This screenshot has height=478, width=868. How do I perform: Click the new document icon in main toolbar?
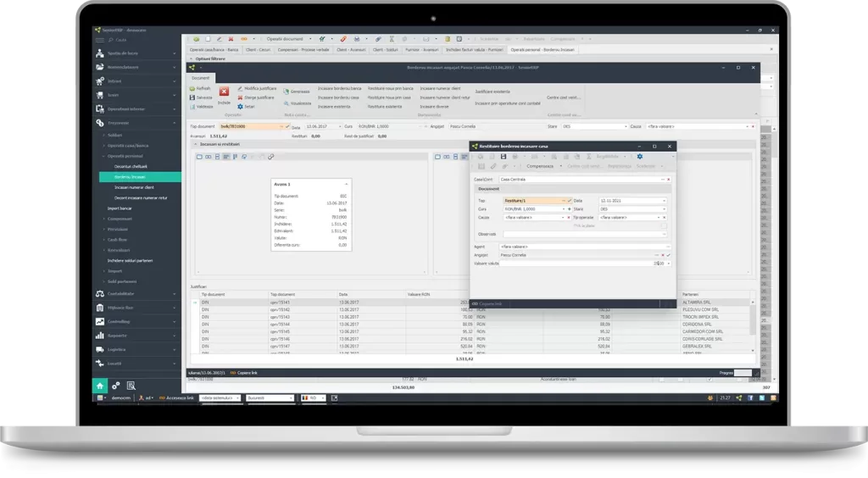point(209,39)
